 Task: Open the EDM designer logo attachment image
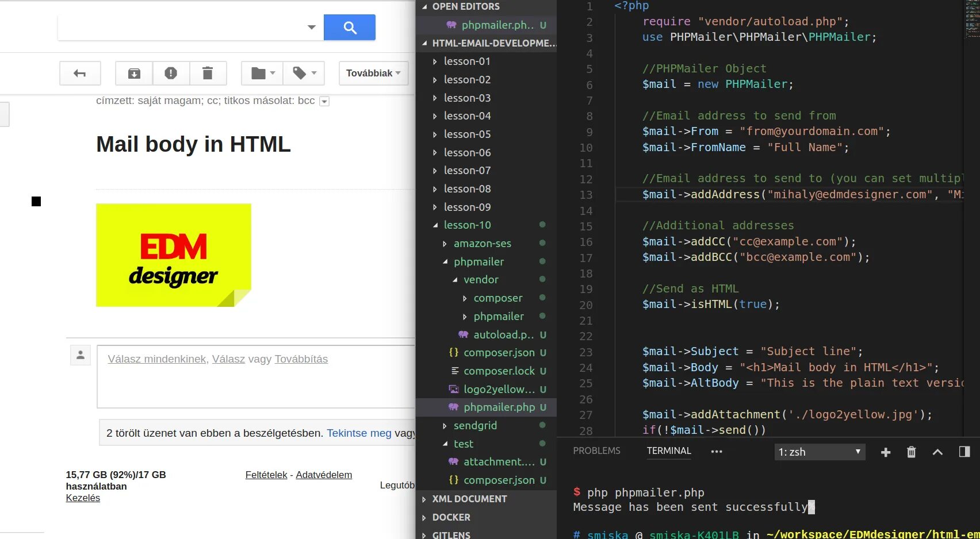(x=174, y=255)
